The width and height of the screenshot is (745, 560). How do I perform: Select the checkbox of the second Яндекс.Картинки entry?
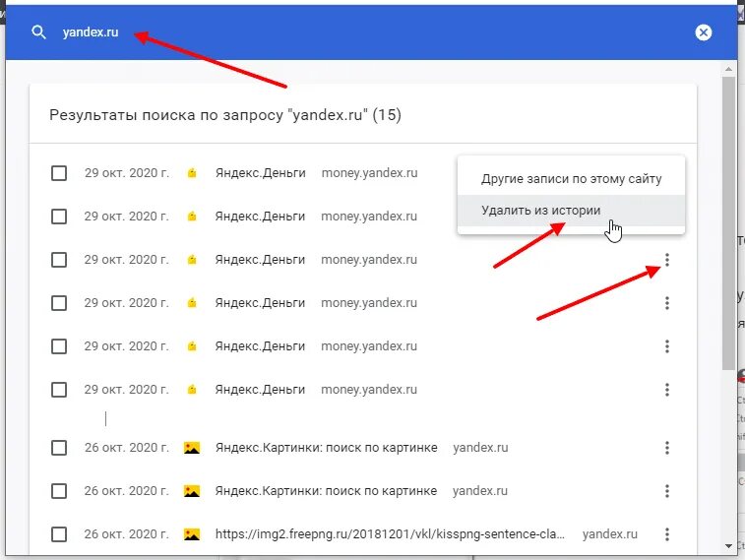point(59,491)
